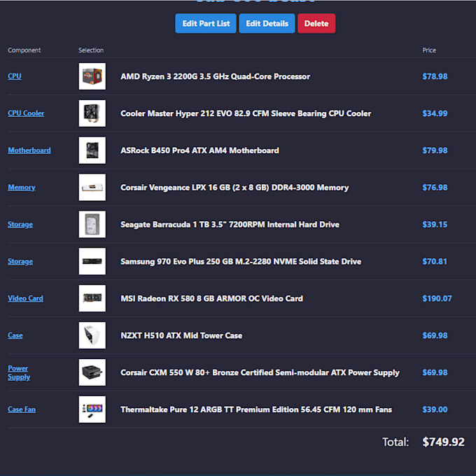The image size is (476, 476).
Task: Click the $69.98 Corsair power supply price
Action: tap(435, 373)
